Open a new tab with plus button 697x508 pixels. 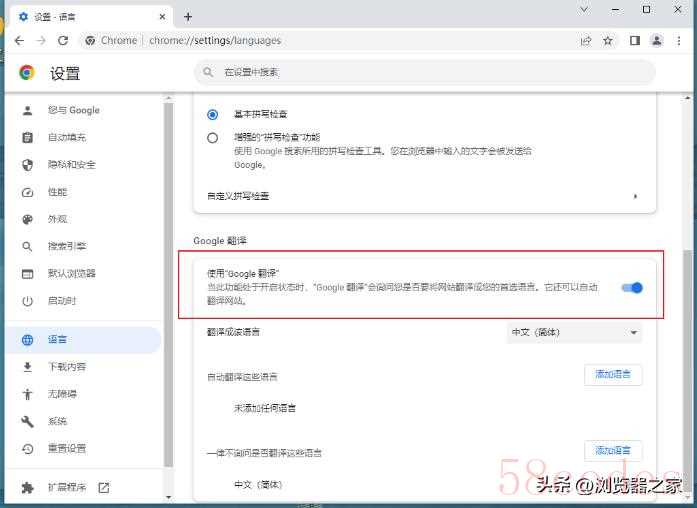coord(188,17)
